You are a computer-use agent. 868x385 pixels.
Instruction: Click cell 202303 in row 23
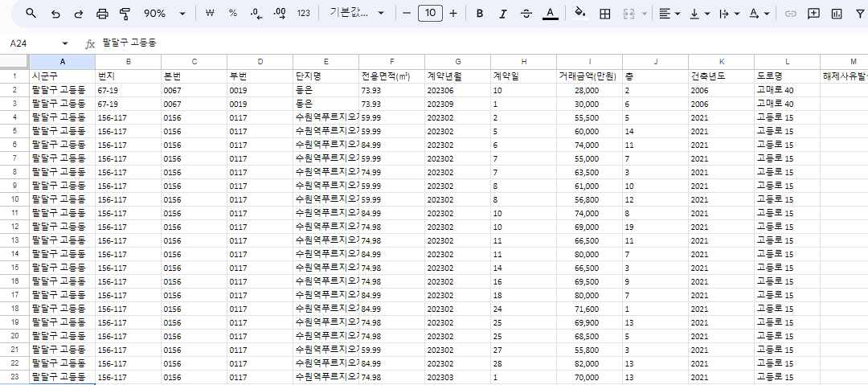pyautogui.click(x=458, y=378)
